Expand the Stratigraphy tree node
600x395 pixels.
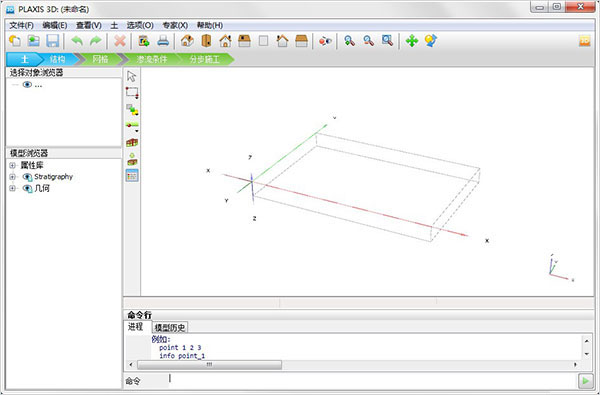click(12, 177)
